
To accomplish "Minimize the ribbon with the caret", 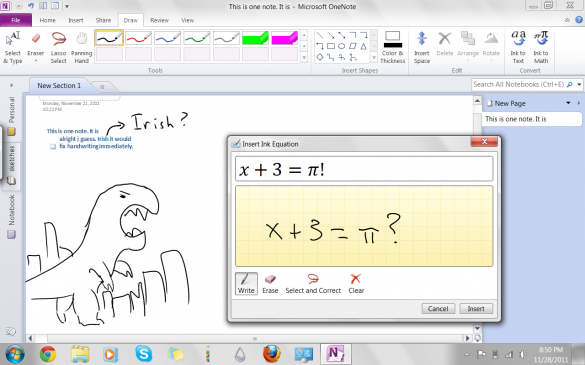I will [x=567, y=20].
